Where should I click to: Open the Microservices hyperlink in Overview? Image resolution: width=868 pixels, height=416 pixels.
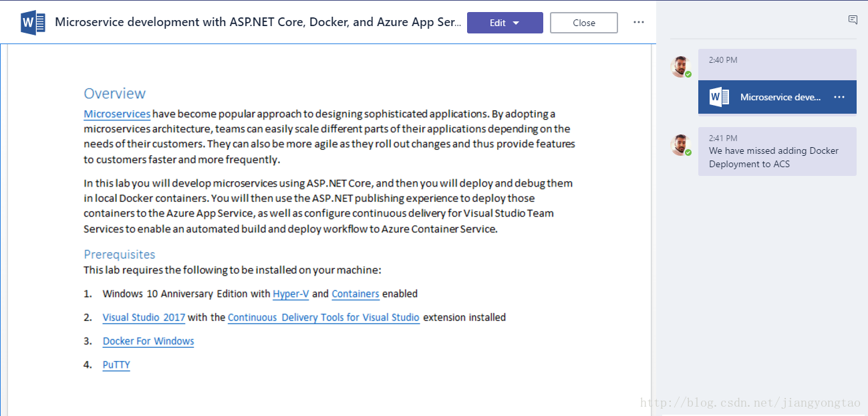(117, 114)
